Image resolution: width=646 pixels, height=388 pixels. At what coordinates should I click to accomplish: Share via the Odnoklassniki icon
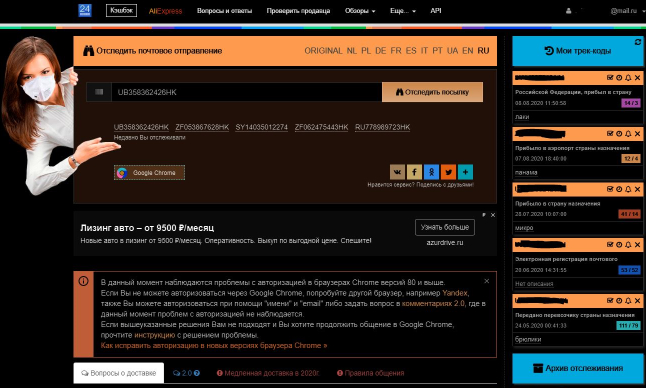point(431,172)
